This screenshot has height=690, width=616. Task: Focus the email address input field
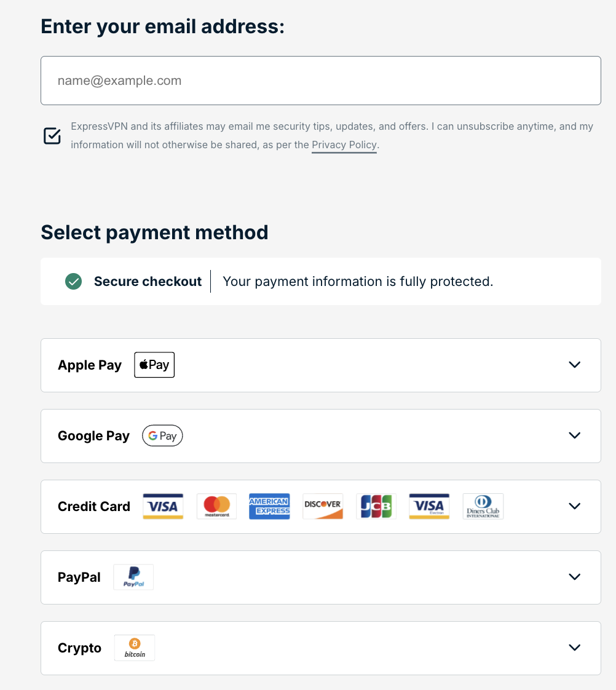(320, 81)
